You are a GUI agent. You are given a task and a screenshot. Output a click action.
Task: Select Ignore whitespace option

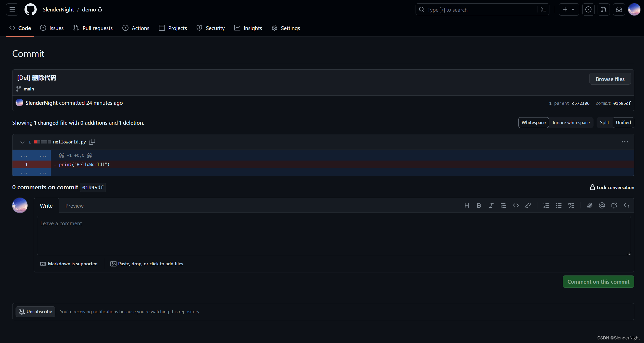point(571,123)
